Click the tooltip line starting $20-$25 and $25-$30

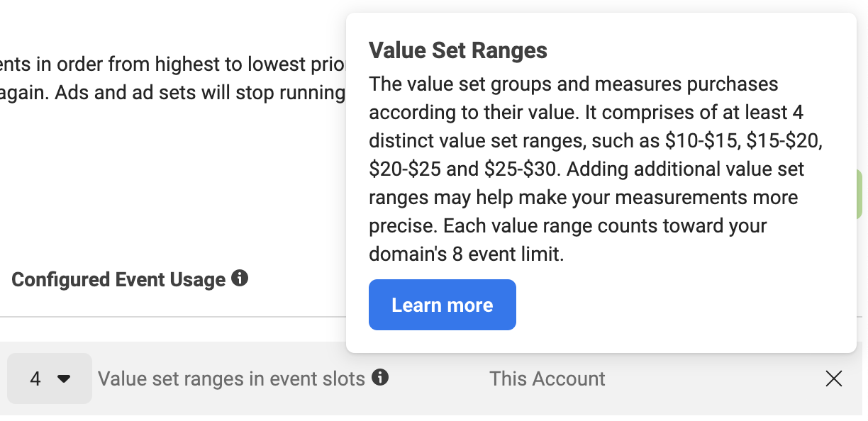pyautogui.click(x=586, y=169)
